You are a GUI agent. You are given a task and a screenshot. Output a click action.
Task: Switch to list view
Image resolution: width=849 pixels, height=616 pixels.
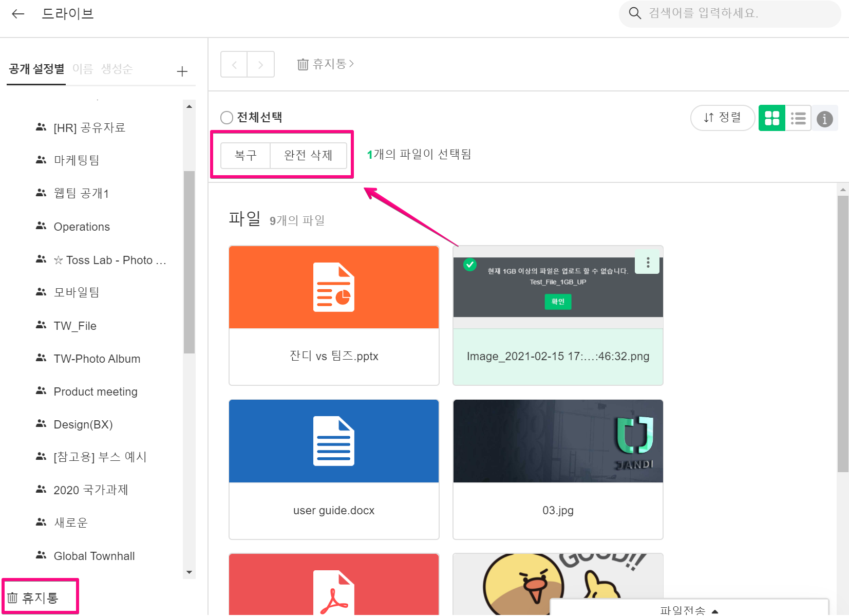pos(798,118)
